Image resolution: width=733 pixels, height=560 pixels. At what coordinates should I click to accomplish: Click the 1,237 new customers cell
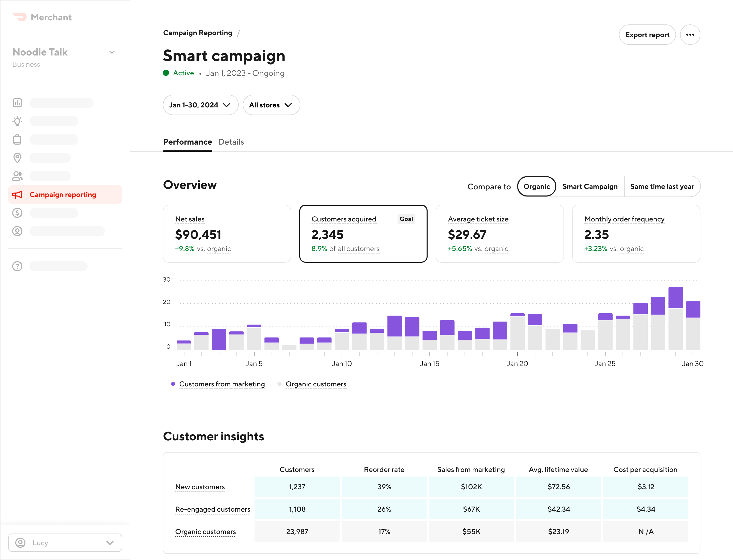[x=297, y=487]
